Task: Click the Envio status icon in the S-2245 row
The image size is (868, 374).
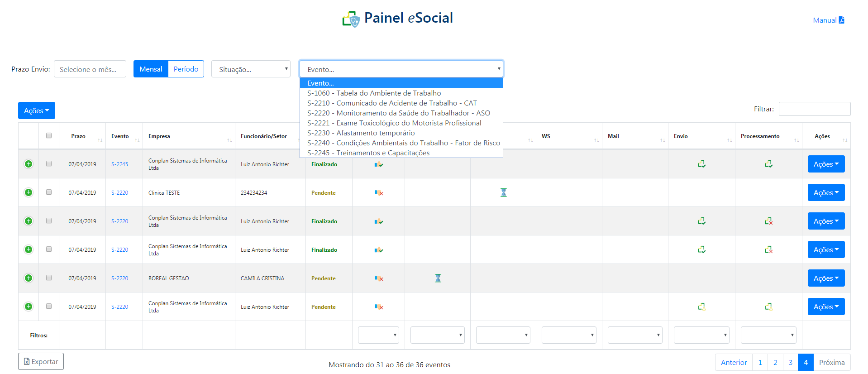Action: click(x=701, y=164)
